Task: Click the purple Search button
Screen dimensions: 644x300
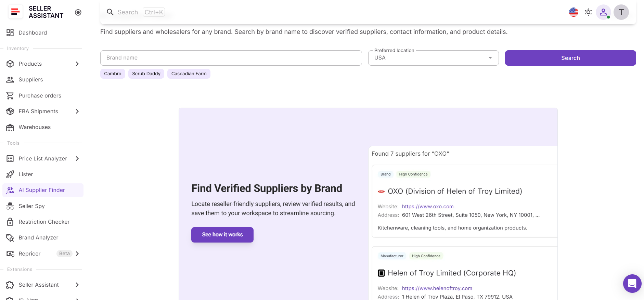Action: click(570, 58)
